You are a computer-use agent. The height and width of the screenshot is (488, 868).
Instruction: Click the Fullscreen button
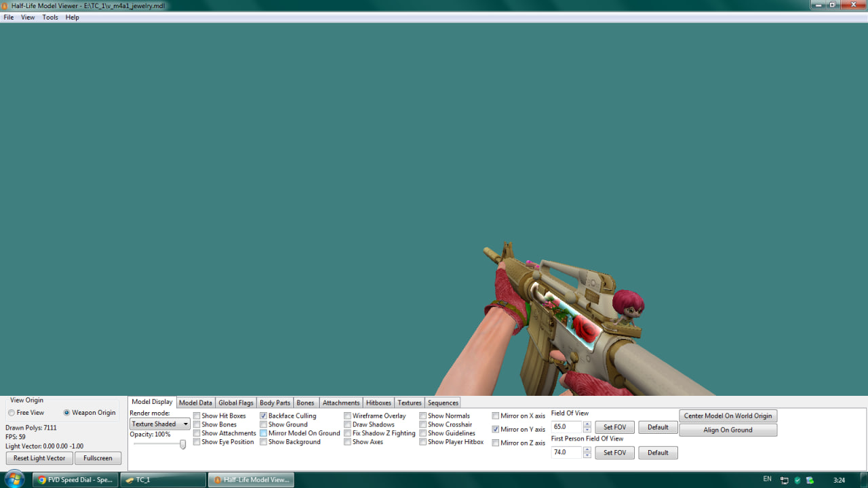[x=98, y=459]
